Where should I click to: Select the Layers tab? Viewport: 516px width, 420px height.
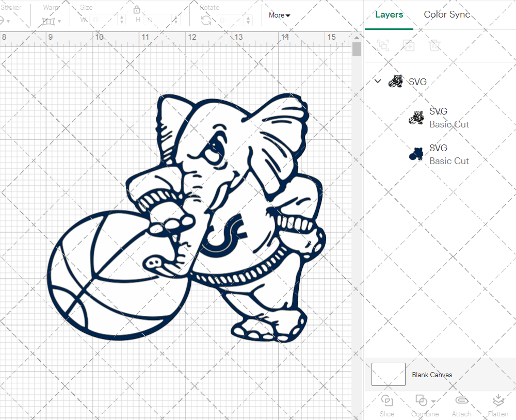(x=389, y=14)
